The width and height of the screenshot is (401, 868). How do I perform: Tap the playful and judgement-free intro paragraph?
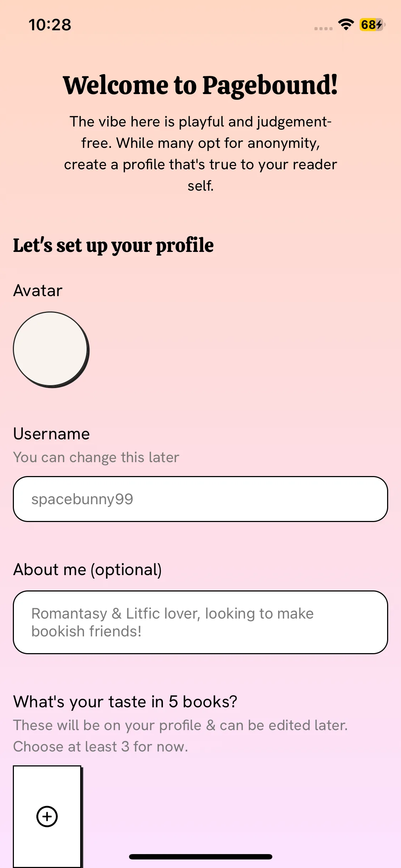(x=200, y=153)
